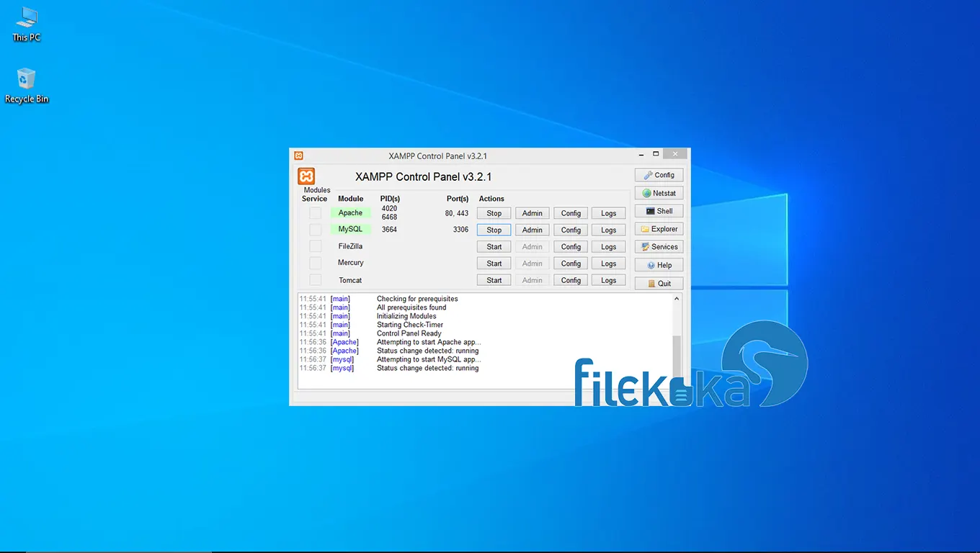Open MySQL Config

(571, 230)
